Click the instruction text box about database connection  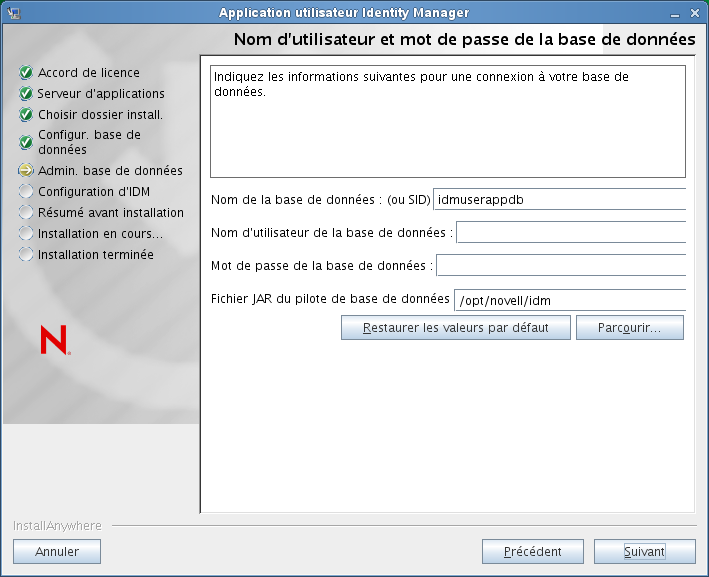[x=448, y=122]
